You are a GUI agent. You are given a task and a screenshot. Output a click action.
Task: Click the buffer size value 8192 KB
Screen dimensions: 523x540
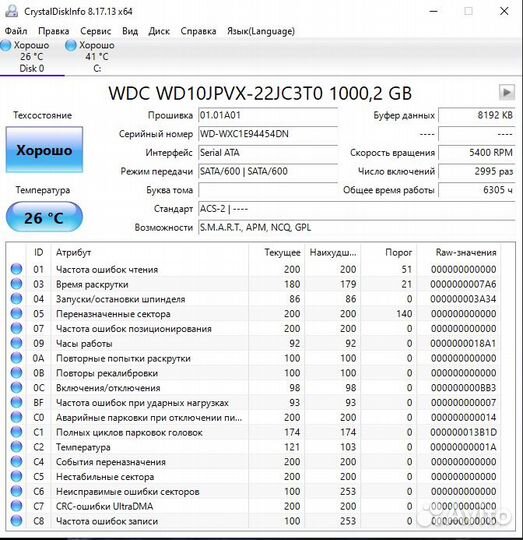(x=477, y=115)
